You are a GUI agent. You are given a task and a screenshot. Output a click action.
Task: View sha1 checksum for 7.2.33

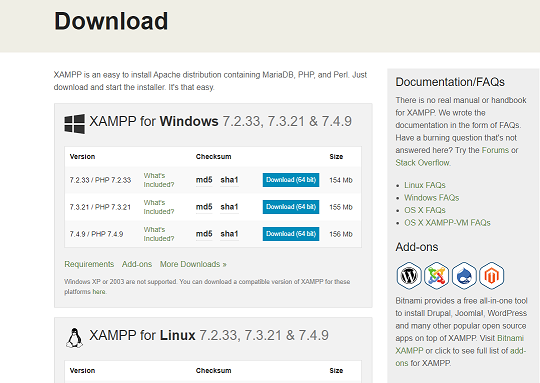[x=229, y=180]
